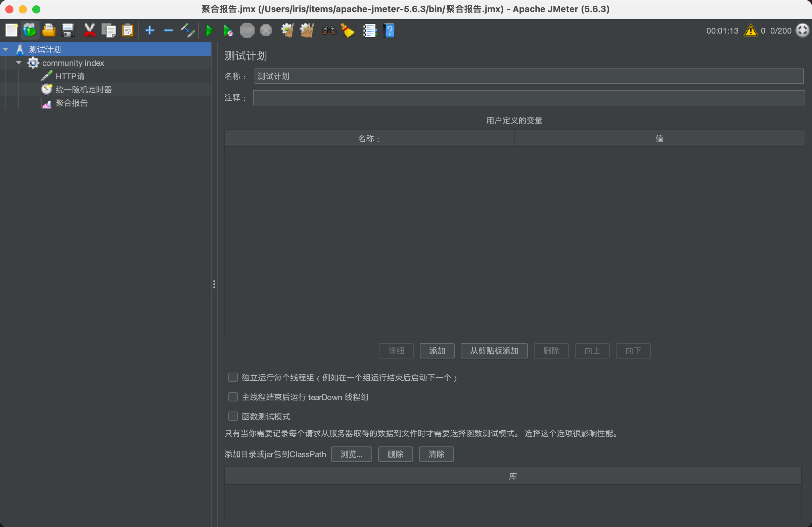Click the error count 0 beside the warning triangle
Viewport: 812px width, 527px height.
[763, 31]
